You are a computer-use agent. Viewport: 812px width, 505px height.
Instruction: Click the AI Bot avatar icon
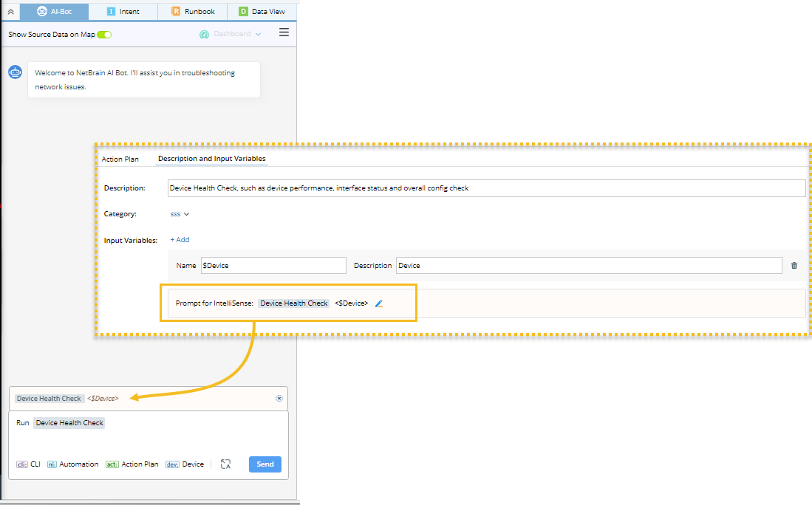pyautogui.click(x=15, y=72)
